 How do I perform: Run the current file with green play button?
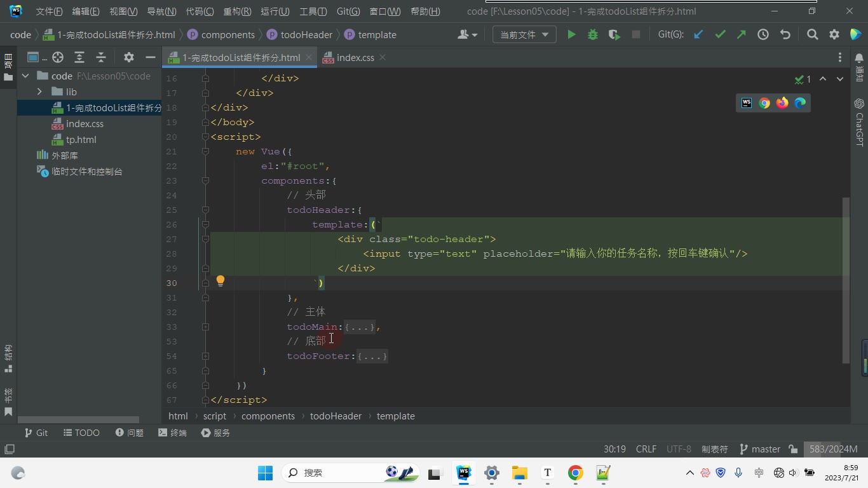571,35
